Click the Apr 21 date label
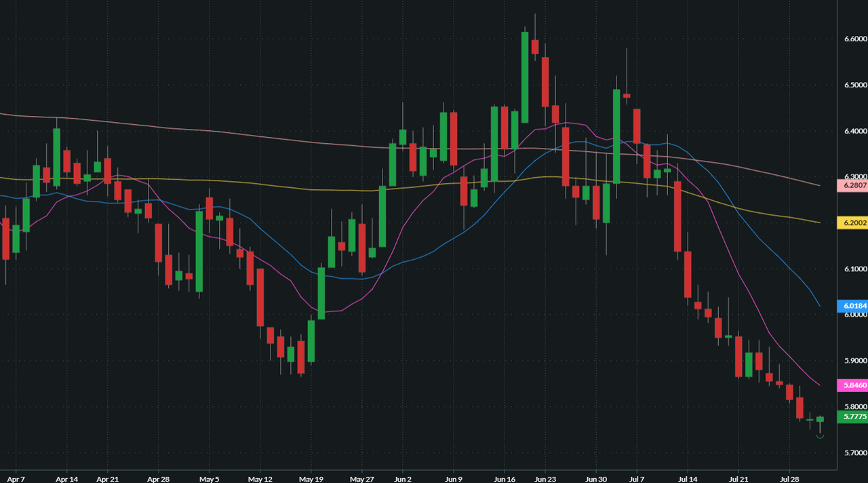The width and height of the screenshot is (868, 483). [x=107, y=478]
